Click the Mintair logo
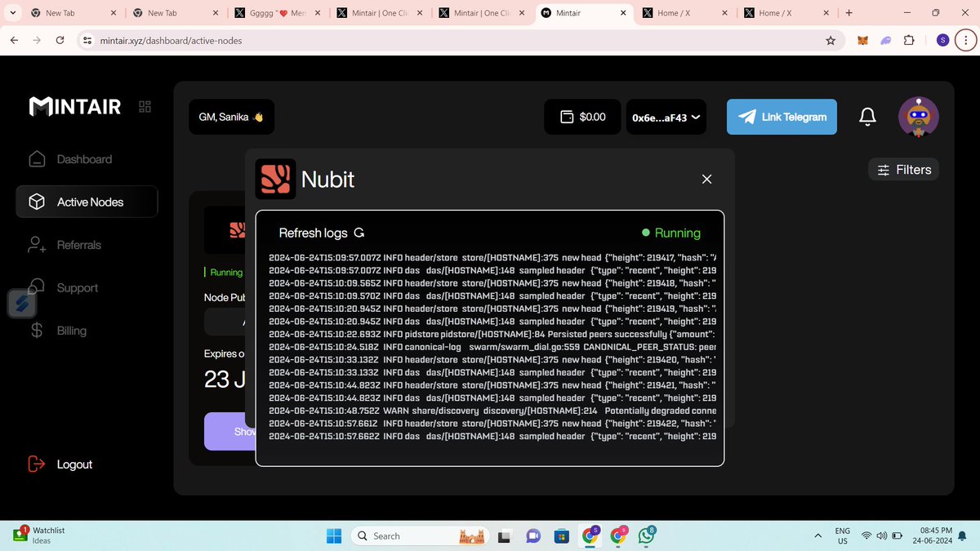Image resolution: width=980 pixels, height=551 pixels. click(74, 107)
